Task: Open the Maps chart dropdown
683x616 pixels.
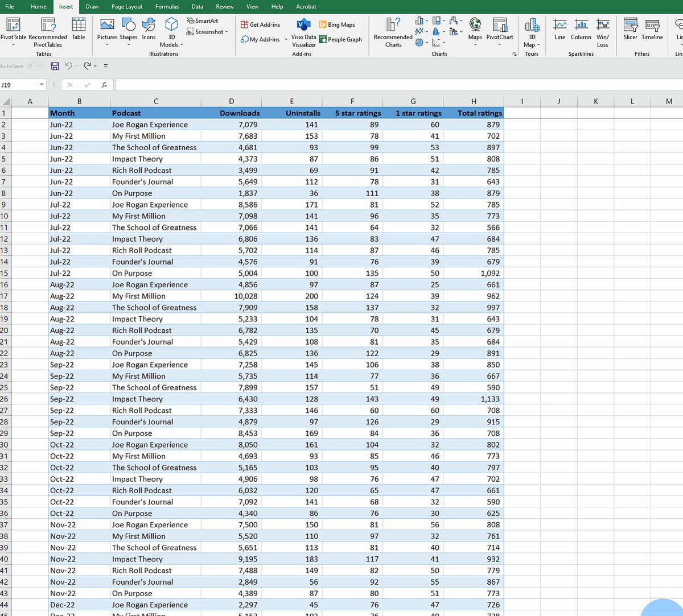Action: point(475,44)
